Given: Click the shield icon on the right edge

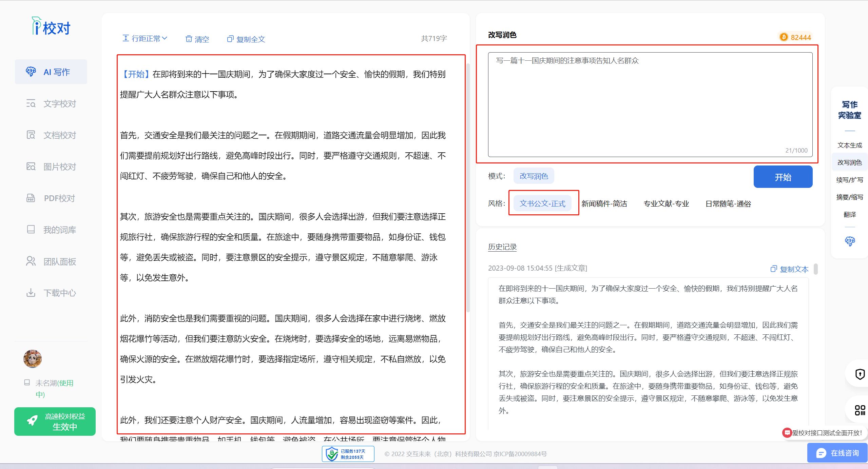Looking at the screenshot, I should pyautogui.click(x=860, y=374).
